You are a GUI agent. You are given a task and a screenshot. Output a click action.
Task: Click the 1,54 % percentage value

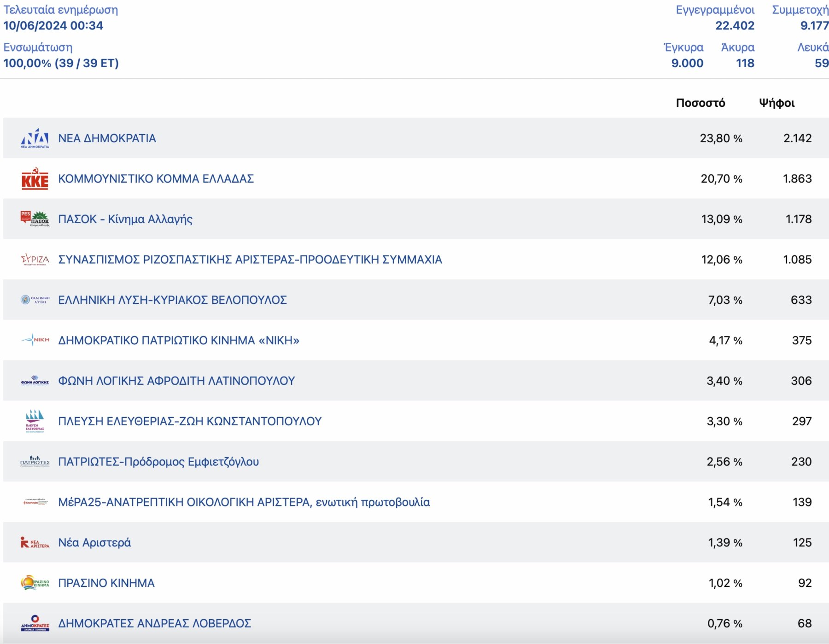click(x=725, y=502)
